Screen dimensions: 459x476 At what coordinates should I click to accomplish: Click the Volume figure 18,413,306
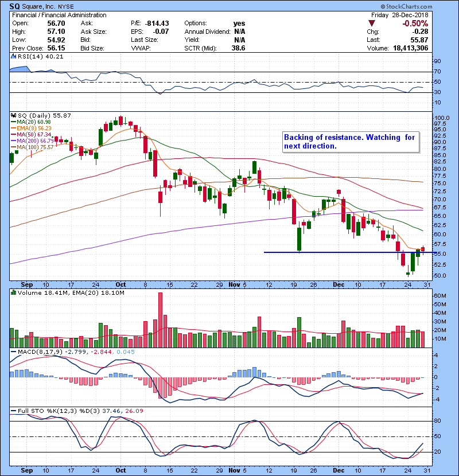411,48
